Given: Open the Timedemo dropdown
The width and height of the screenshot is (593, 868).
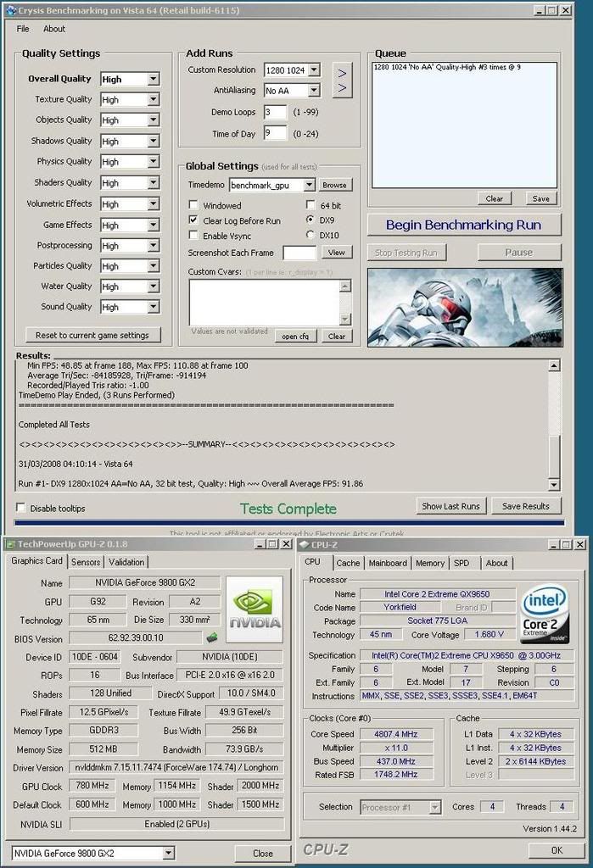Looking at the screenshot, I should (310, 185).
